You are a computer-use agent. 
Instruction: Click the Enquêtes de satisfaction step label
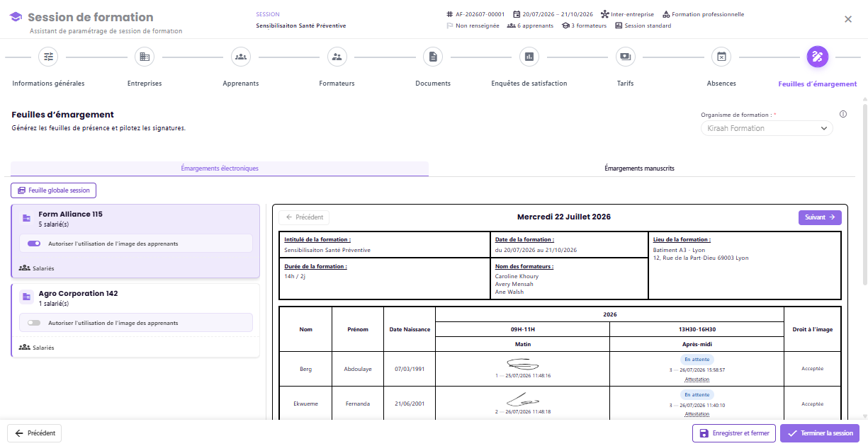coord(529,84)
